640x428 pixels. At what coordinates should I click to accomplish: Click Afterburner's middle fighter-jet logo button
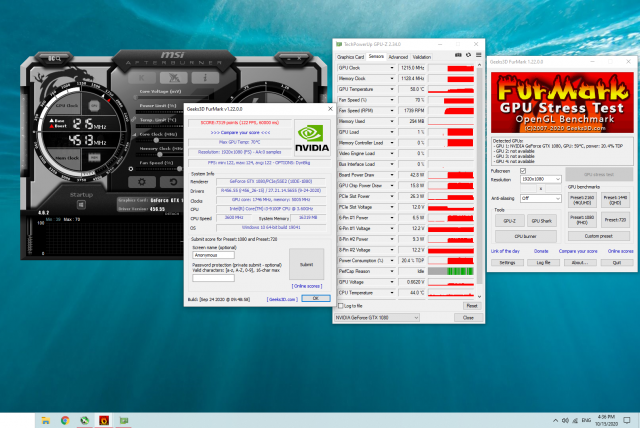[173, 78]
